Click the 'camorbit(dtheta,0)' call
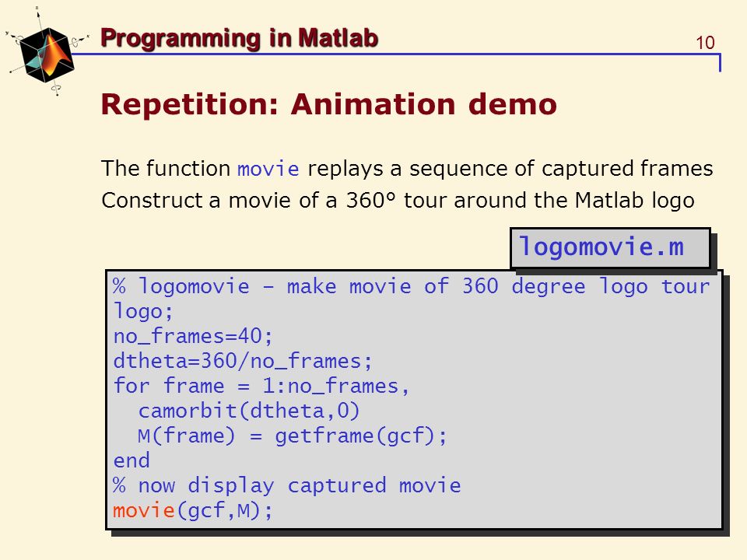Viewport: 747px width, 560px height. pos(249,411)
